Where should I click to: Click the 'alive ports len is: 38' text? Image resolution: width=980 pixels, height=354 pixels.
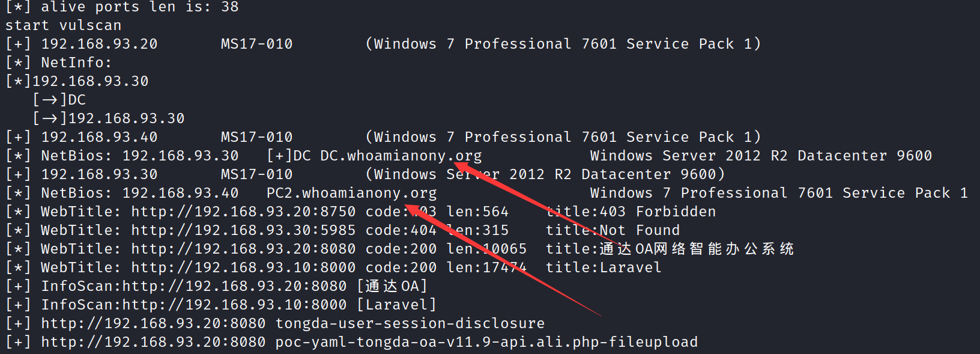click(139, 7)
